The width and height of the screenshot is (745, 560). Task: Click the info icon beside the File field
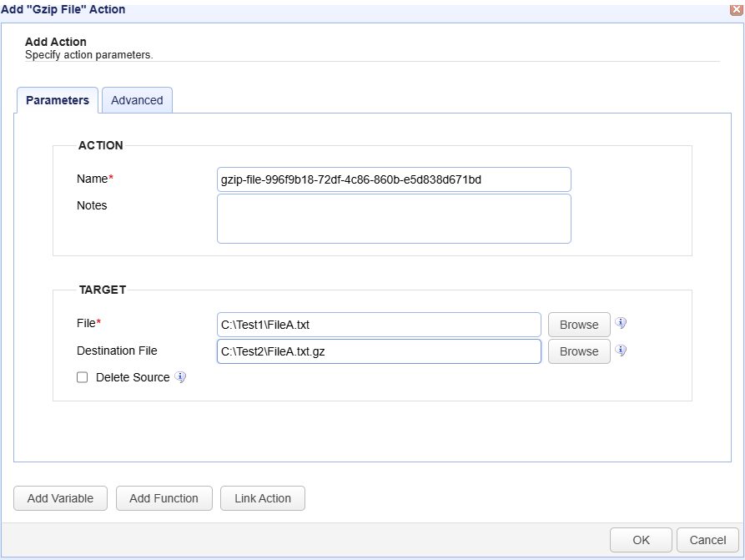(621, 323)
